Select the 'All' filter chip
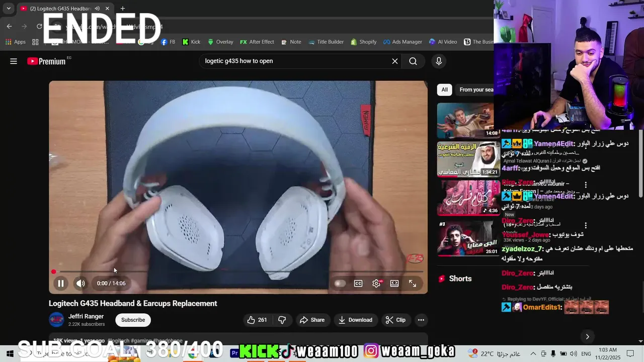This screenshot has height=362, width=644. coord(444,89)
